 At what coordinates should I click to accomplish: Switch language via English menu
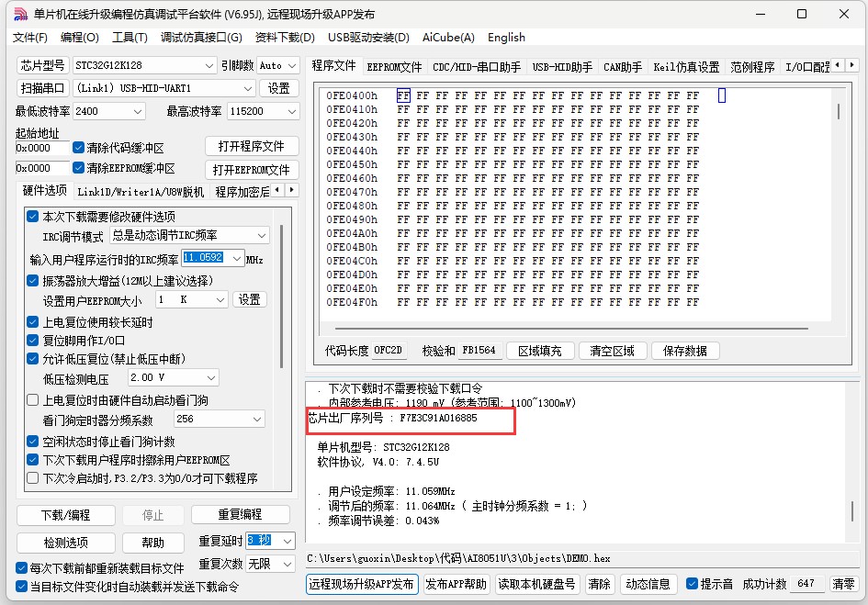(x=506, y=37)
